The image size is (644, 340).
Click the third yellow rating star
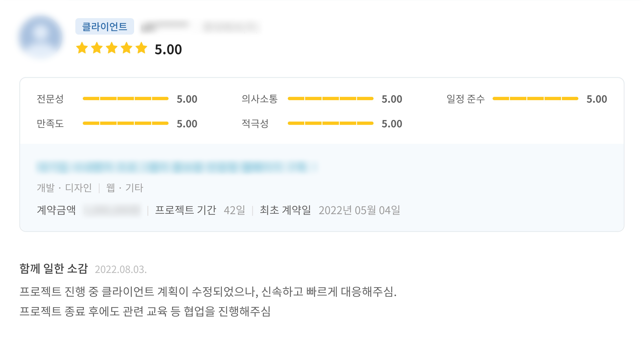tap(112, 48)
